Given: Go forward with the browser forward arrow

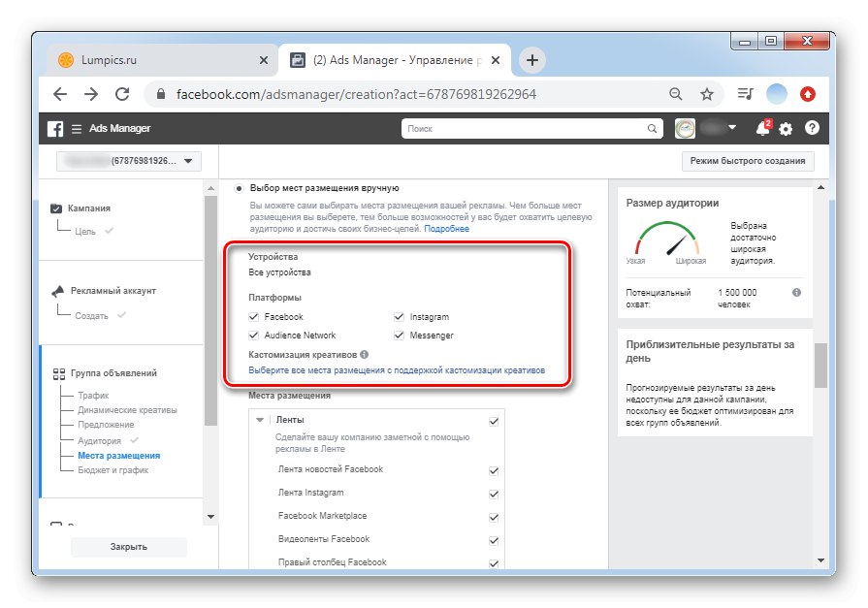Looking at the screenshot, I should pos(91,94).
